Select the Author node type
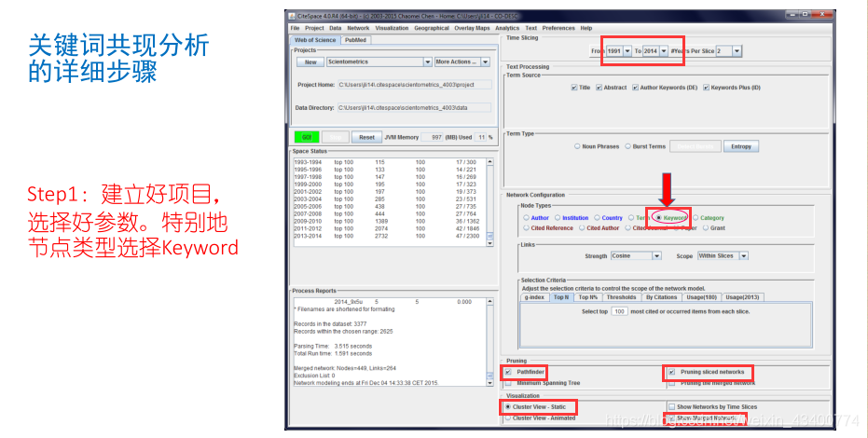This screenshot has width=868, height=438. click(527, 218)
